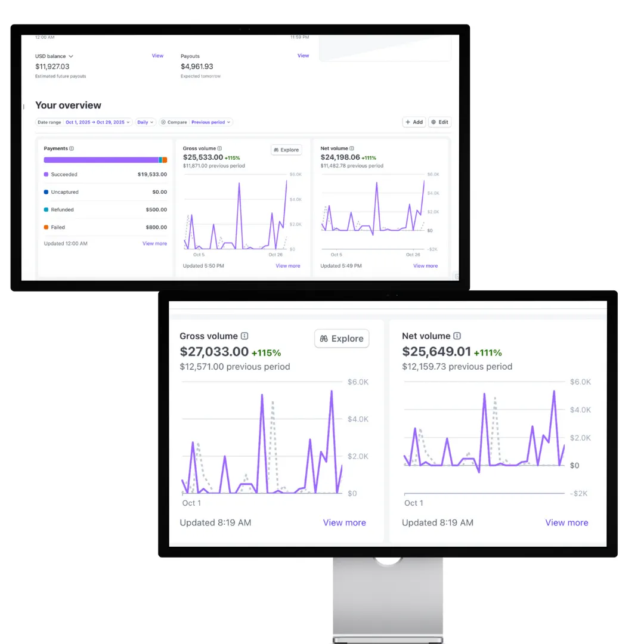Click the Add button with plus icon
Image resolution: width=644 pixels, height=644 pixels.
414,122
